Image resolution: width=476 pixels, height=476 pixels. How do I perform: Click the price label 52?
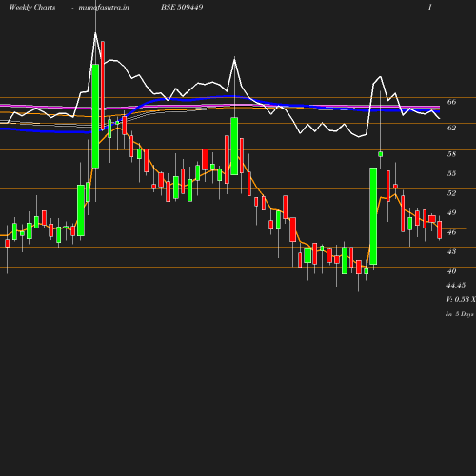[451, 193]
